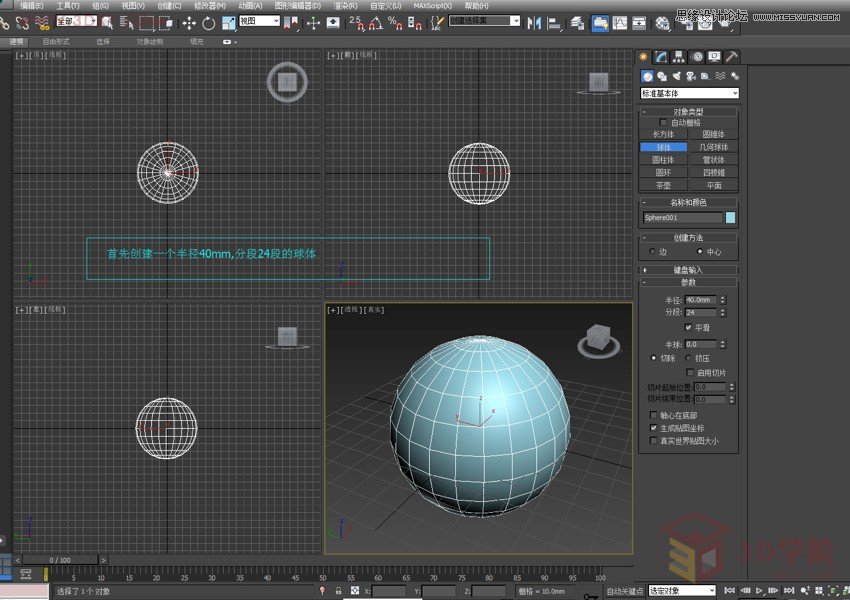Uncheck the 平滑 (Smooth) checkbox
Image resolution: width=850 pixels, height=600 pixels.
(688, 327)
